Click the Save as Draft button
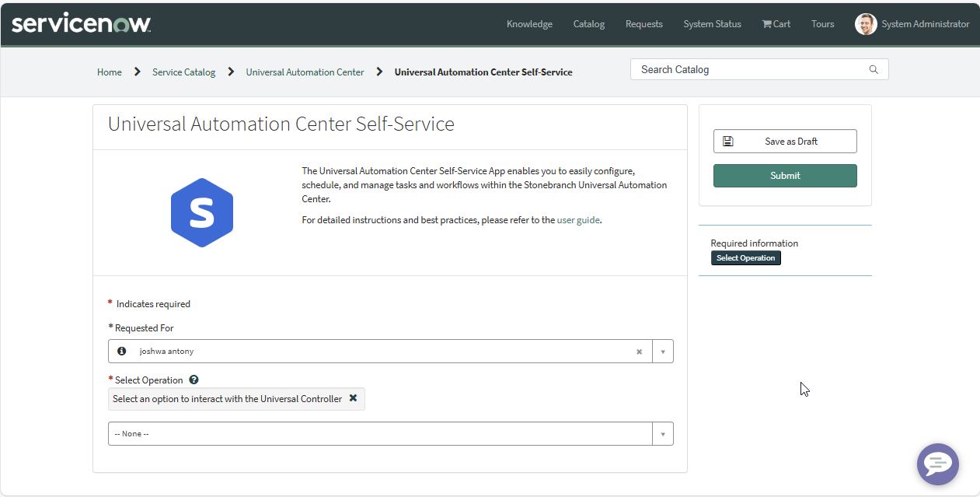The height and width of the screenshot is (497, 980). coord(785,142)
